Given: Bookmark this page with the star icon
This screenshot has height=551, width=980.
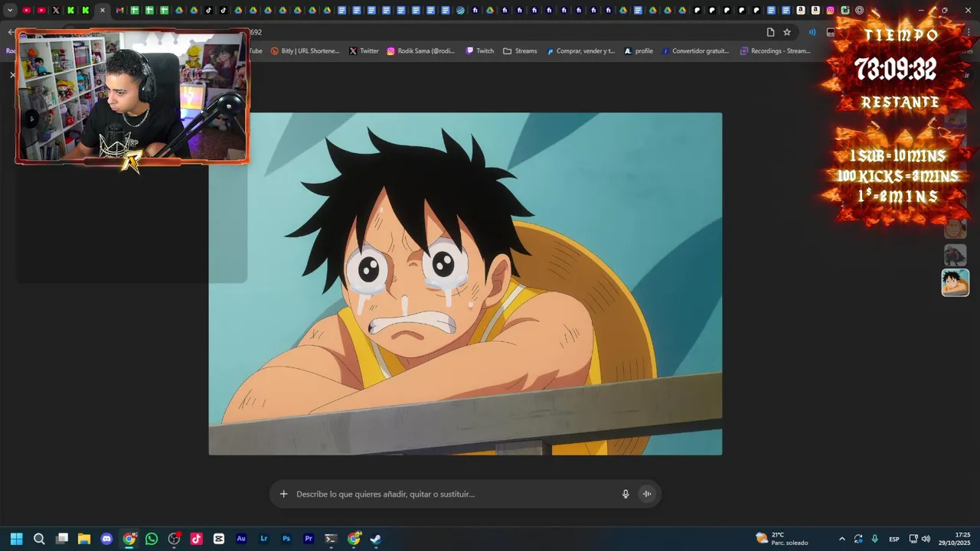Looking at the screenshot, I should coord(786,32).
